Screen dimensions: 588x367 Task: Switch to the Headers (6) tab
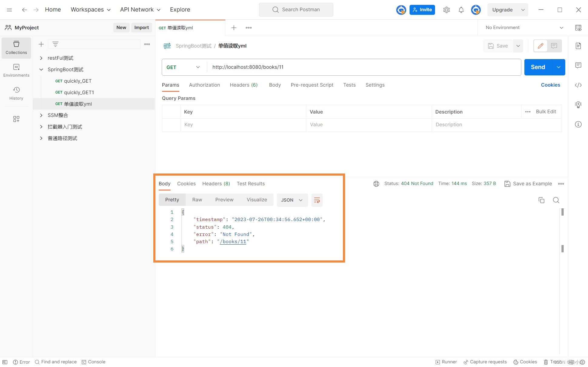tap(243, 85)
